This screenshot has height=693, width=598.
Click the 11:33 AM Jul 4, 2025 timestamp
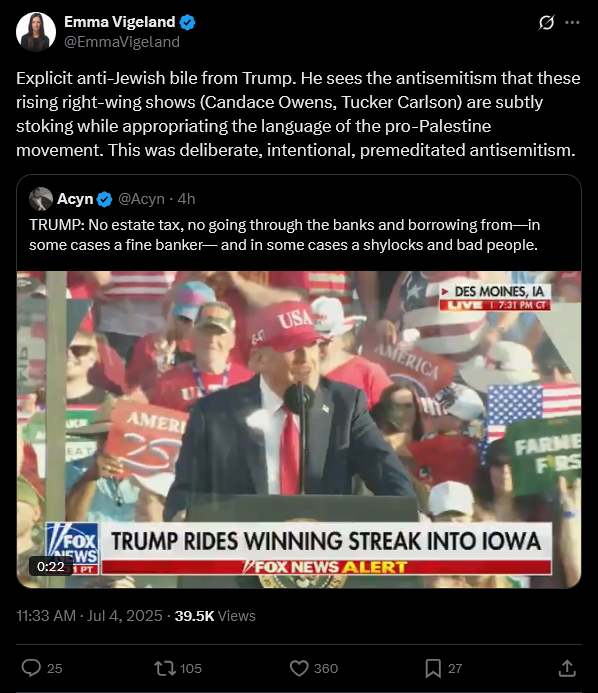pyautogui.click(x=89, y=616)
